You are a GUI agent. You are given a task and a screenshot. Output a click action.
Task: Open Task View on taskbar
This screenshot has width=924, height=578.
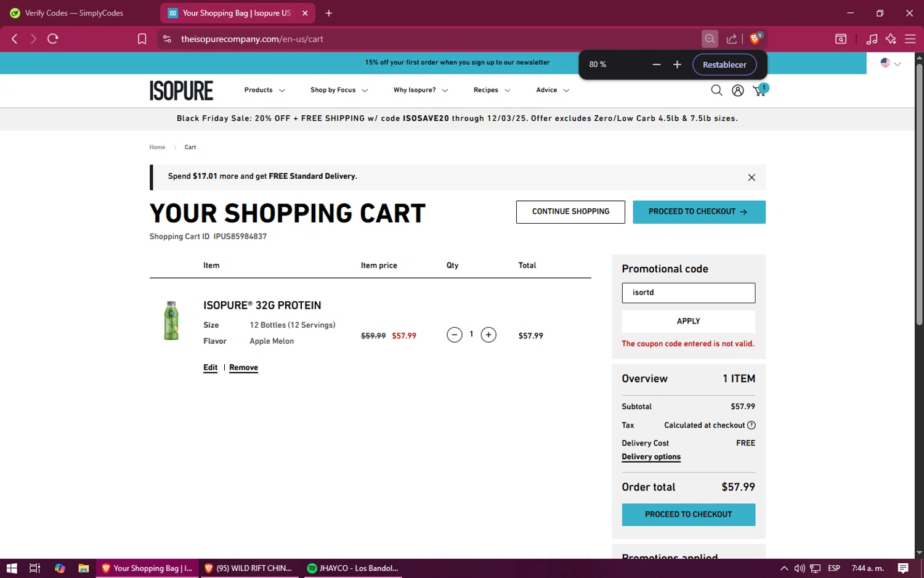pyautogui.click(x=35, y=568)
